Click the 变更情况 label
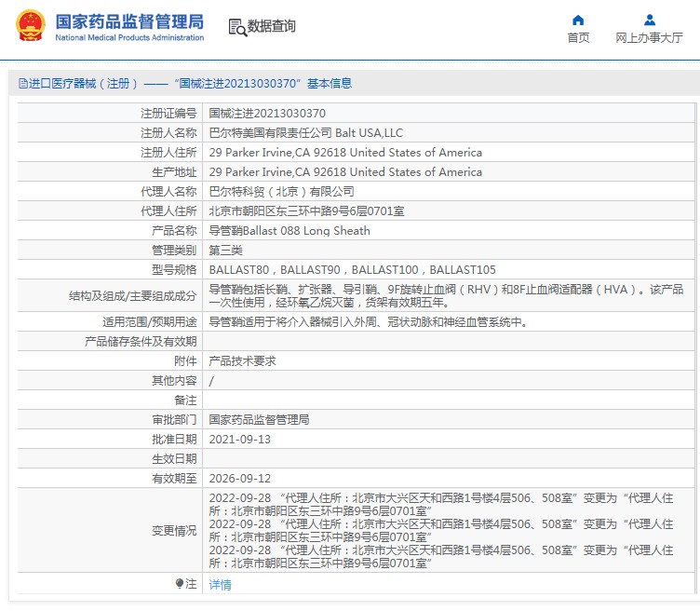Viewport: 700px width, 611px height. (174, 531)
